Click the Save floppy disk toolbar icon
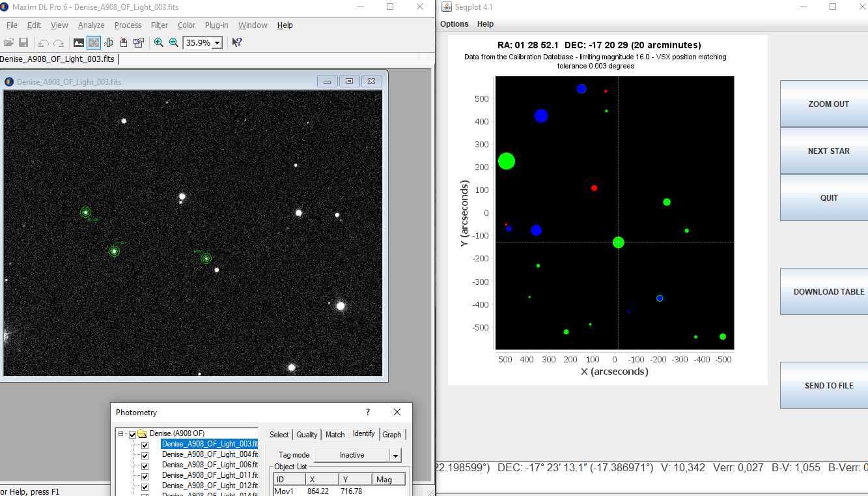868x496 pixels. point(23,42)
